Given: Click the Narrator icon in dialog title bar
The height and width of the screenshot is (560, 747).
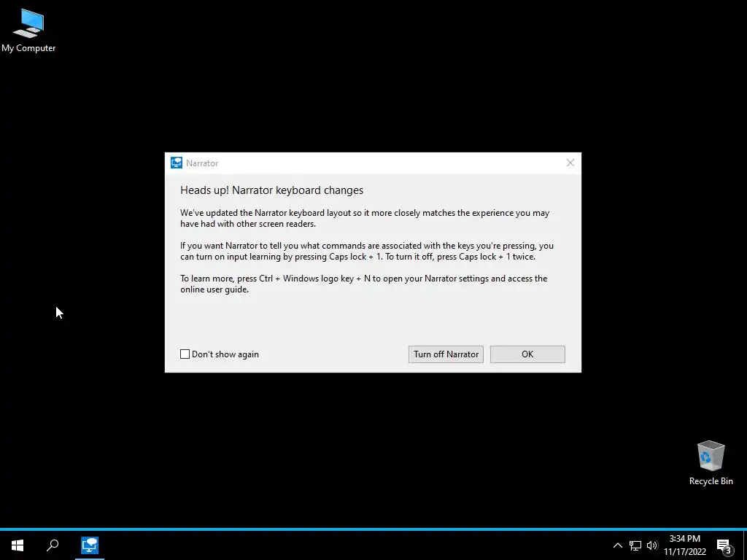Looking at the screenshot, I should point(177,163).
